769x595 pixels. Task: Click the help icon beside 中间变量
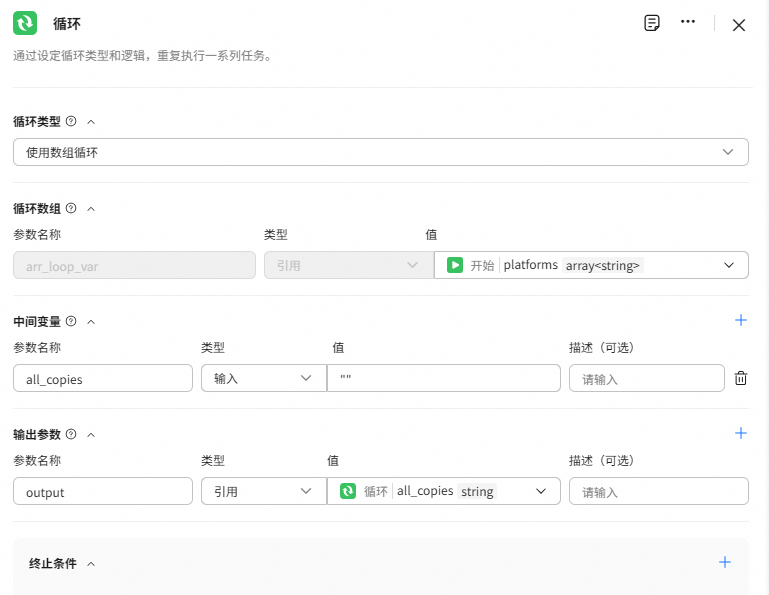pos(71,321)
